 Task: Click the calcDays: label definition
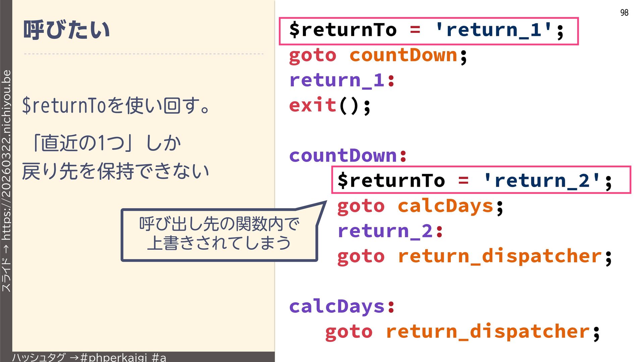[342, 307]
